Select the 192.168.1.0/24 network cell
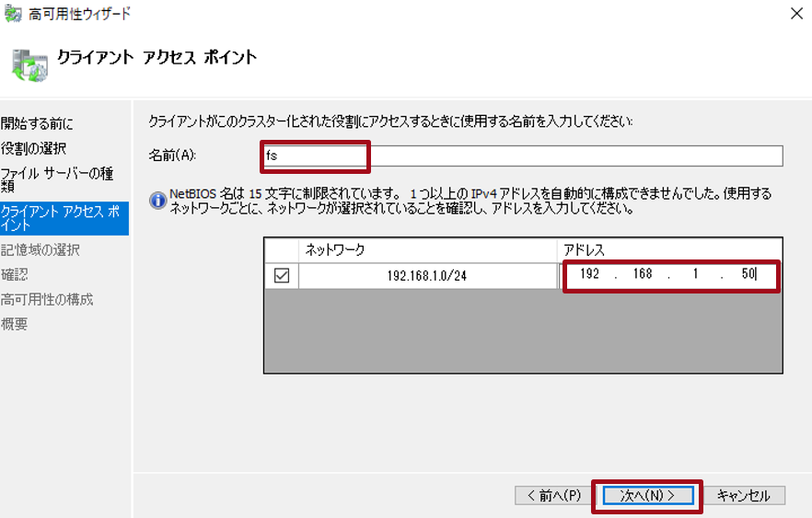Screen dimensions: 812x518 pyautogui.click(x=427, y=276)
